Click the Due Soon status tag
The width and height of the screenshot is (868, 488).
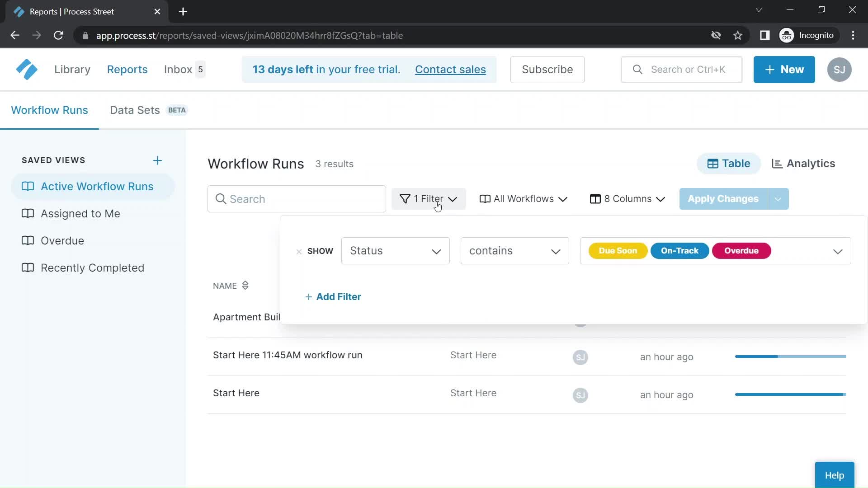[x=618, y=251]
